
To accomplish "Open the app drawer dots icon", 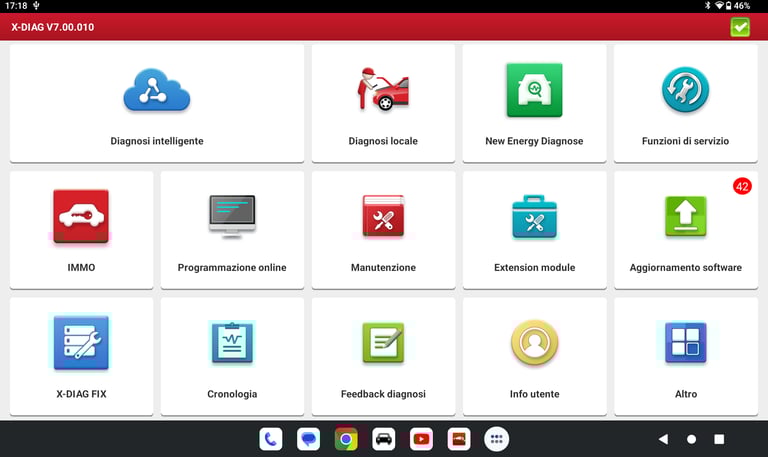I will click(497, 439).
